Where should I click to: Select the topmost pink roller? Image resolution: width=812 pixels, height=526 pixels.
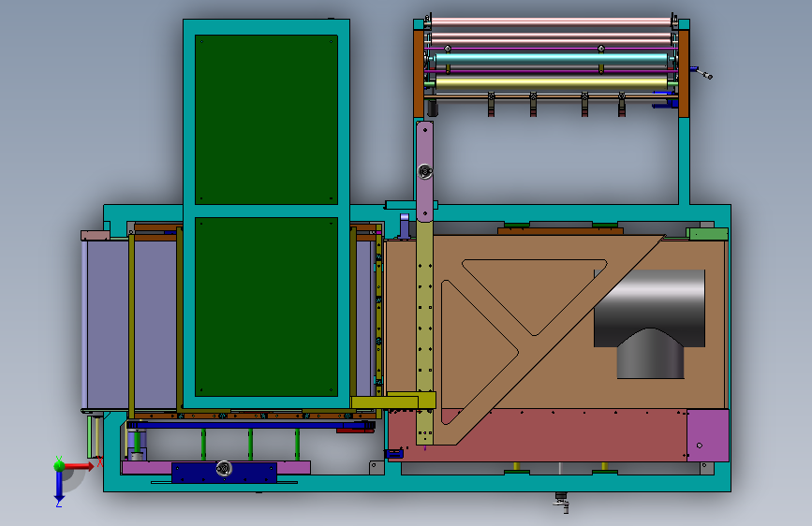point(551,22)
